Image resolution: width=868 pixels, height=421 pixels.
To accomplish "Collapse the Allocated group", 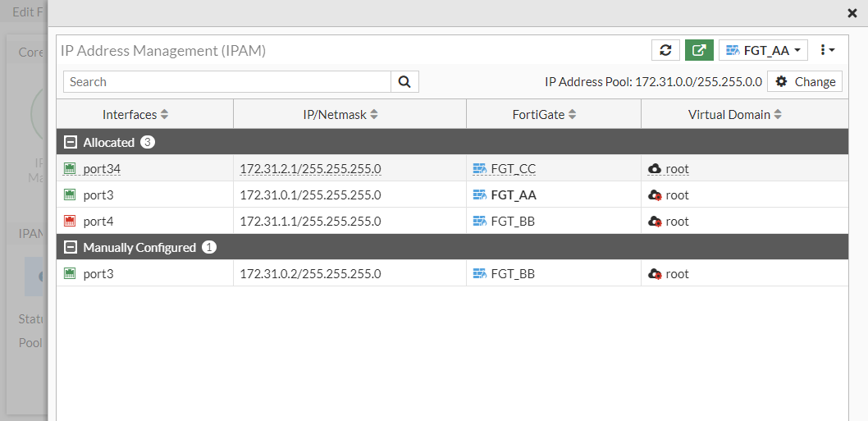I will point(70,142).
